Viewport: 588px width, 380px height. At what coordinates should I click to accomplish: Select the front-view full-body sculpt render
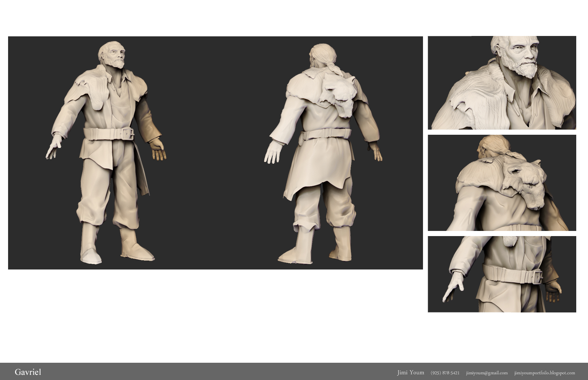[x=106, y=152]
